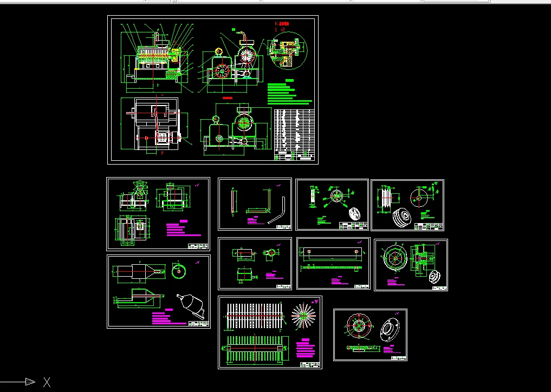Select the circular detail view K in assembly sheet

click(288, 50)
